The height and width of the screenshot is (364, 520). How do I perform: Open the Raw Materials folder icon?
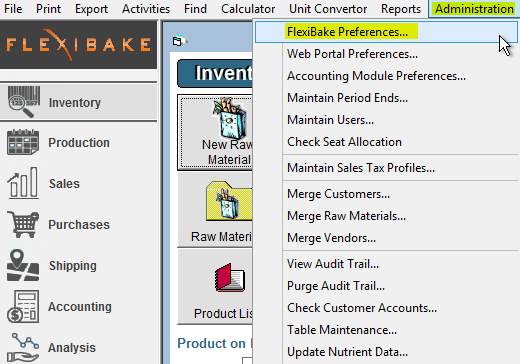[229, 201]
